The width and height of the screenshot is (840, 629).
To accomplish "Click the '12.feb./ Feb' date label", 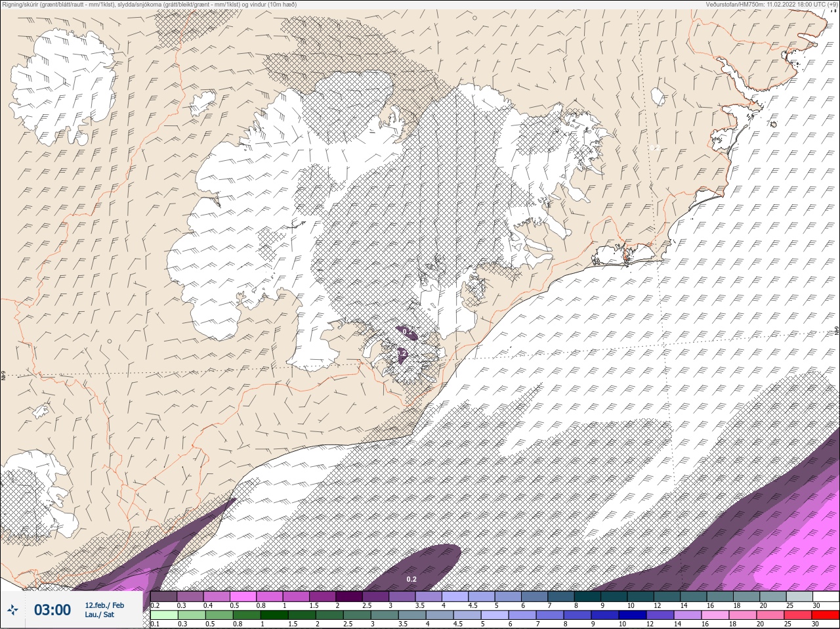I will tap(104, 605).
